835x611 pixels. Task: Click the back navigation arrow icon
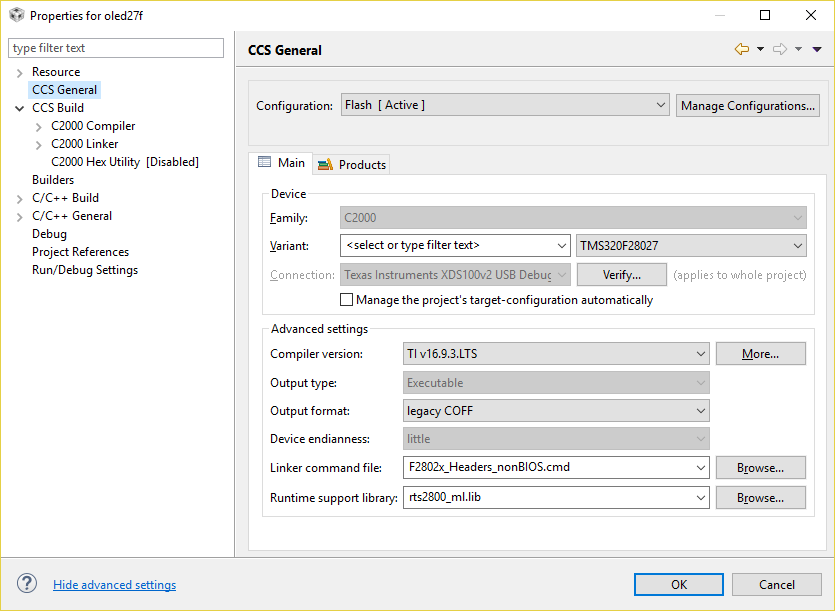point(741,49)
